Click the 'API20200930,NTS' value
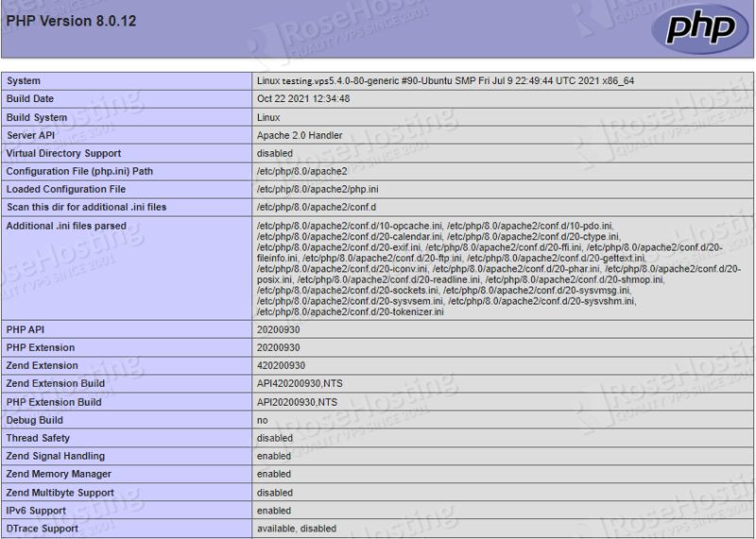Viewport: 756px width, 539px height. pos(297,402)
